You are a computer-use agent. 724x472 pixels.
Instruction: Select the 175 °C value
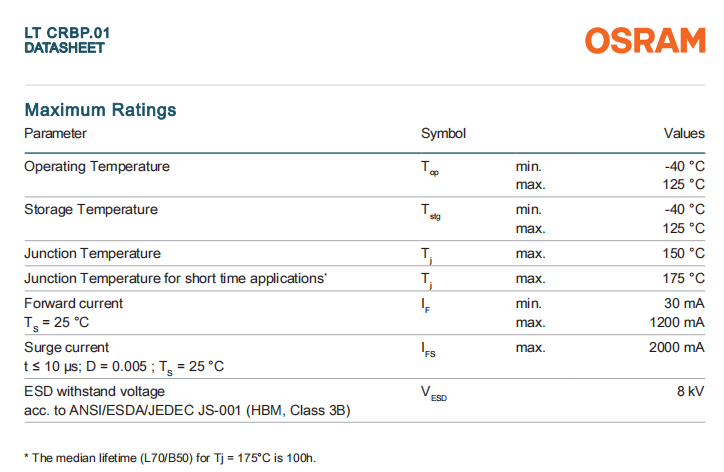[x=684, y=278]
